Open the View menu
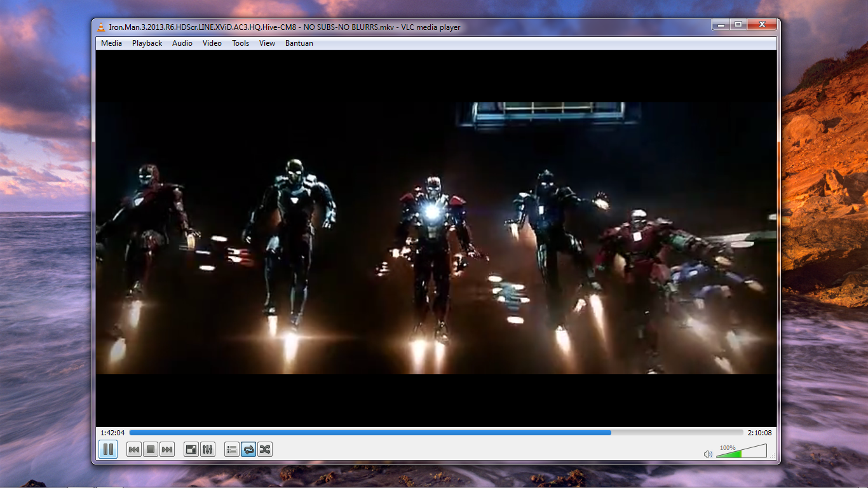This screenshot has width=868, height=488. pos(267,43)
